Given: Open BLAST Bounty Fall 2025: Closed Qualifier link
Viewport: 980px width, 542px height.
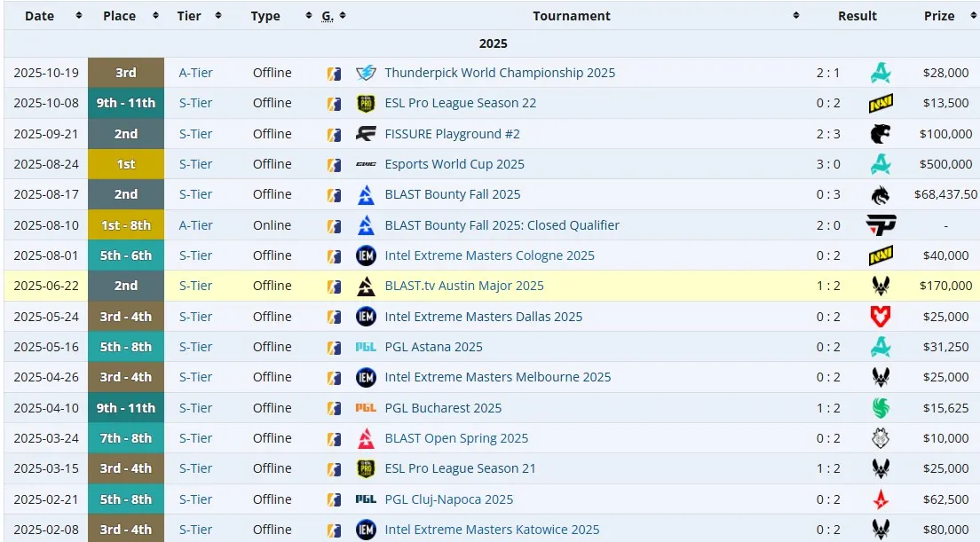Looking at the screenshot, I should tap(502, 225).
